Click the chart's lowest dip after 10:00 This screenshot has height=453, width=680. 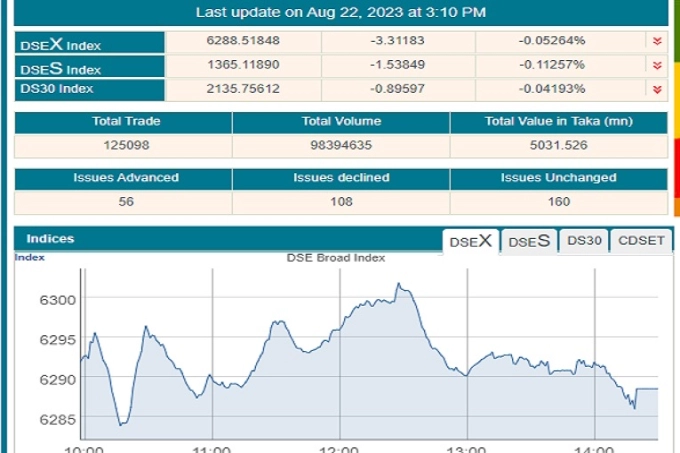(121, 424)
